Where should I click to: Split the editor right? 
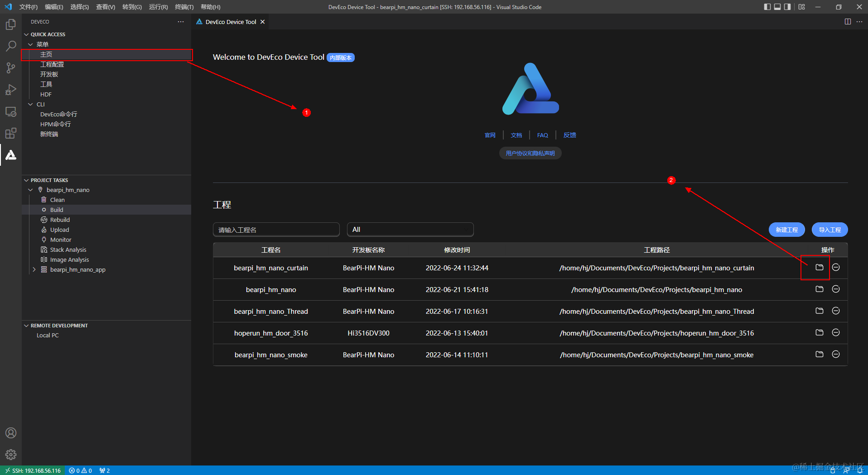(848, 22)
